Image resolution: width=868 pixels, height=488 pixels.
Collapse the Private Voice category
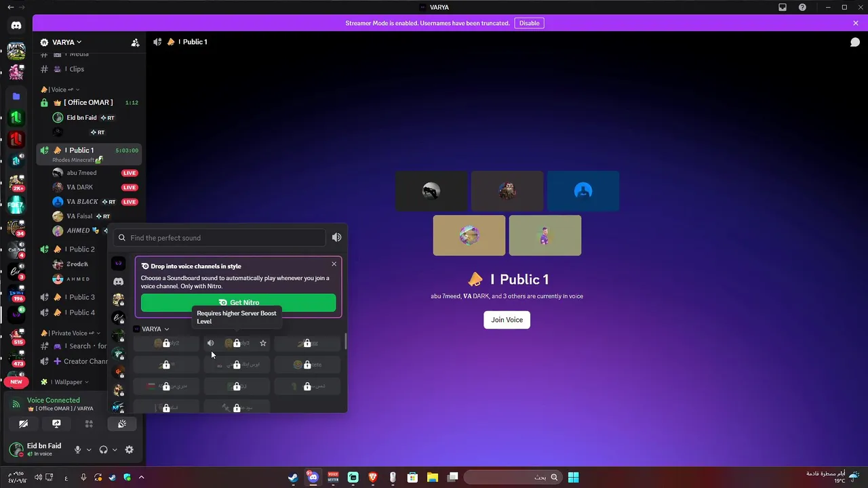pos(71,333)
